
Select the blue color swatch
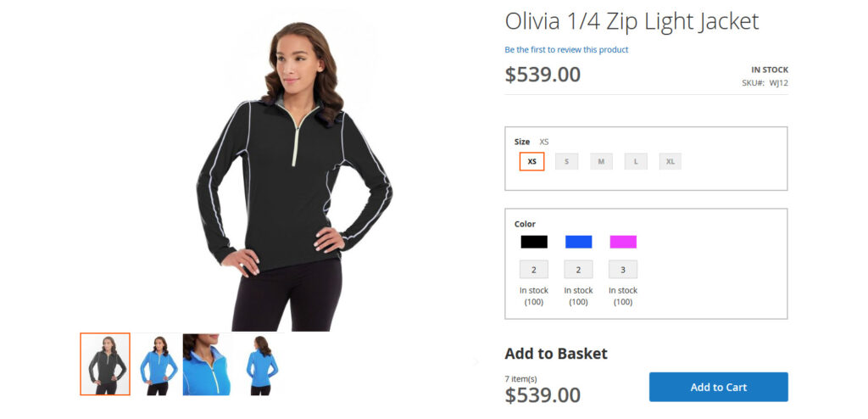578,242
